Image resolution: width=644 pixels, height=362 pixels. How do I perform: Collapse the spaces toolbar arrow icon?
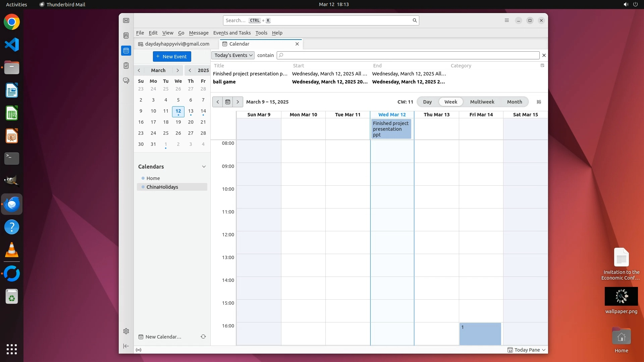(126, 346)
